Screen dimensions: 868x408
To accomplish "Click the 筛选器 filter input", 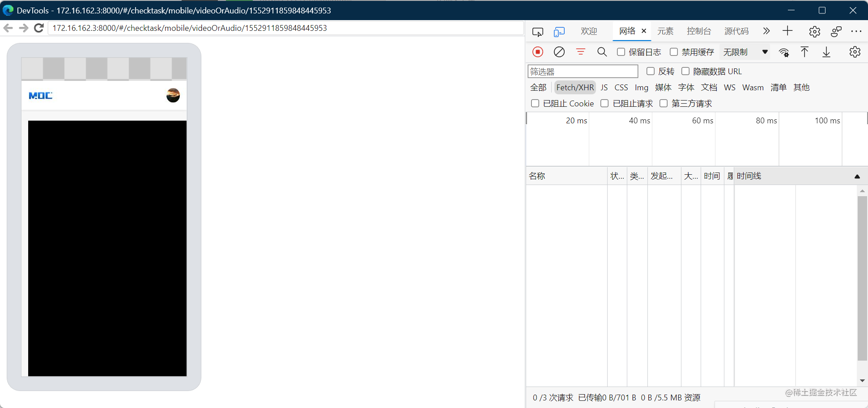I will [x=583, y=72].
